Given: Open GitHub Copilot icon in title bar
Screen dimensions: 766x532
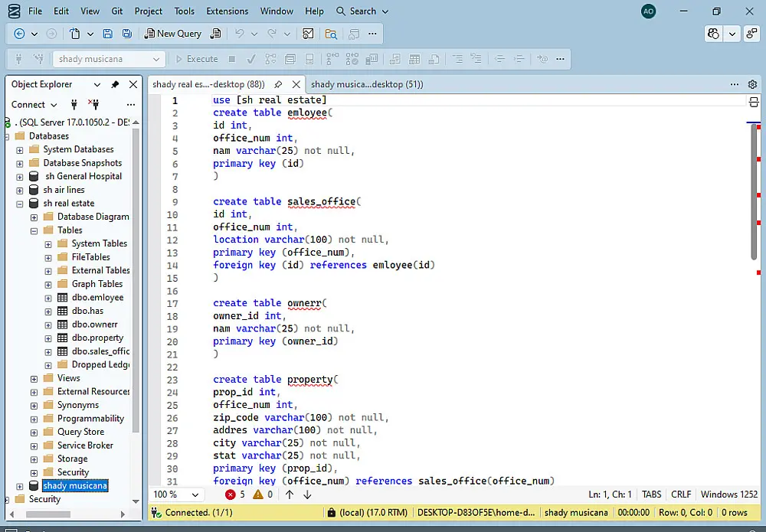Looking at the screenshot, I should pos(714,34).
